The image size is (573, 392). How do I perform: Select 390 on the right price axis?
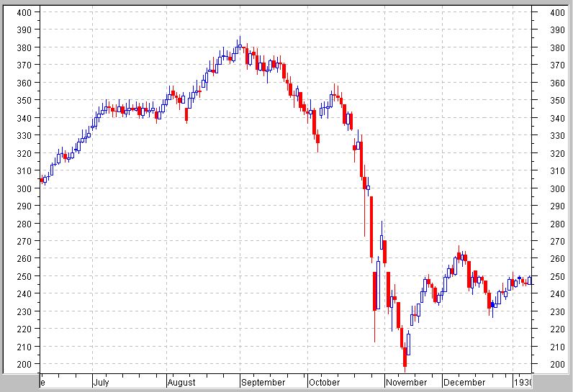pos(557,30)
